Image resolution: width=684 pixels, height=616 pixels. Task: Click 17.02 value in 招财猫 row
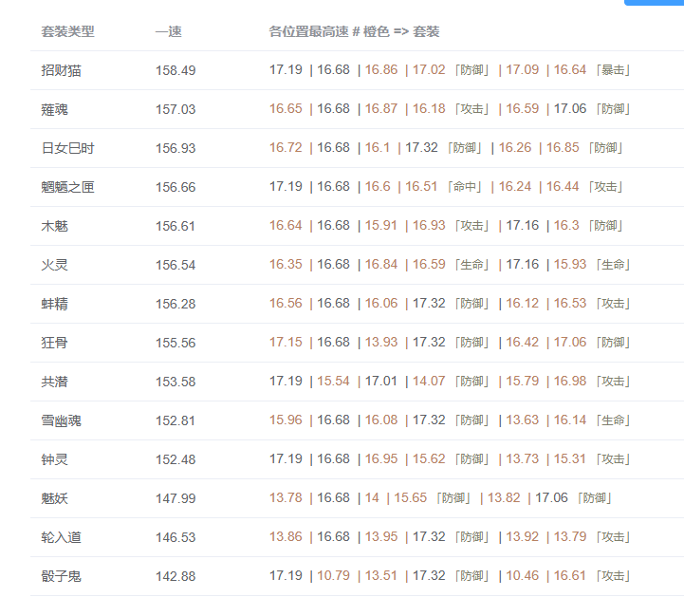tap(429, 69)
